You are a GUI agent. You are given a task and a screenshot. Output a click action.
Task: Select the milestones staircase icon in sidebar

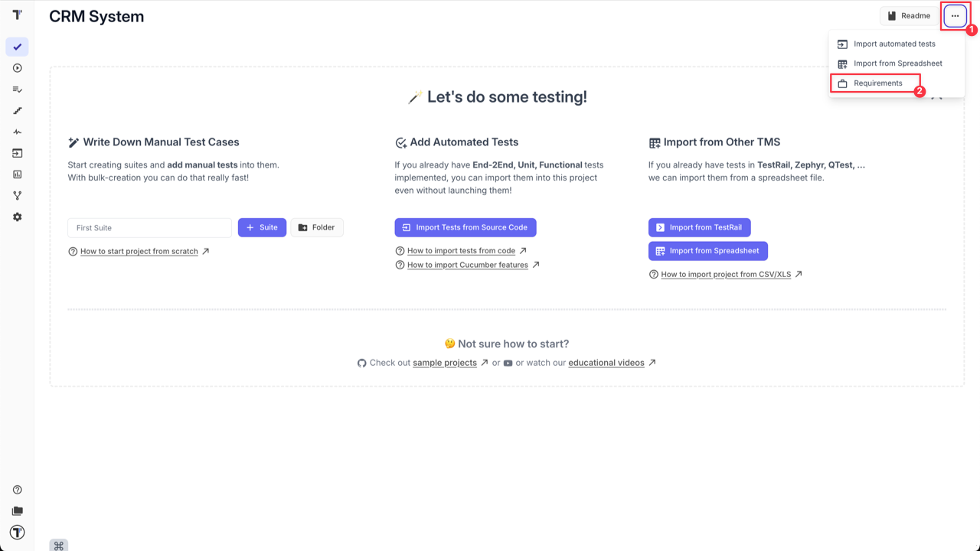17,110
